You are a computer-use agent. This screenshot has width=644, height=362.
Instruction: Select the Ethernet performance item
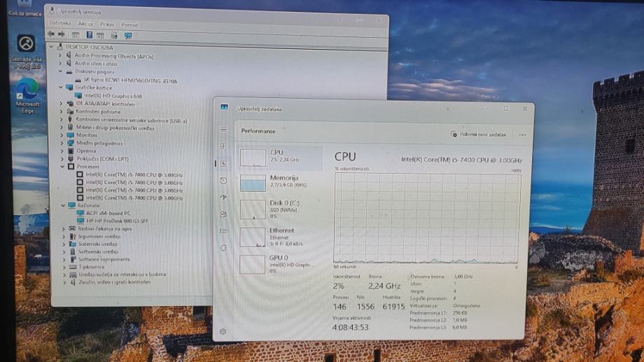[281, 237]
